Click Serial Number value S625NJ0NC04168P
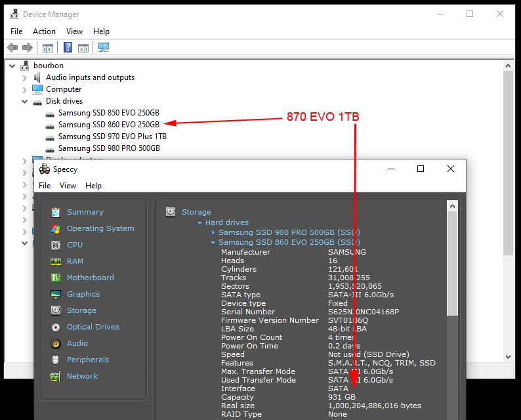 point(364,312)
